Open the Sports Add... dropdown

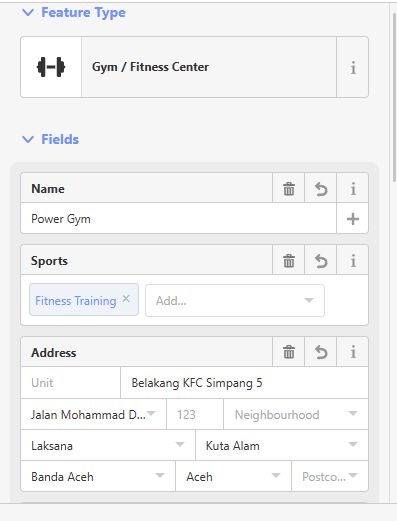[235, 301]
